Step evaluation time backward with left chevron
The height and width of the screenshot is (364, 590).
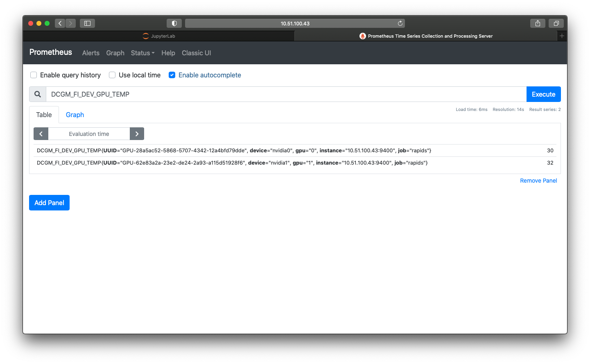pyautogui.click(x=41, y=134)
